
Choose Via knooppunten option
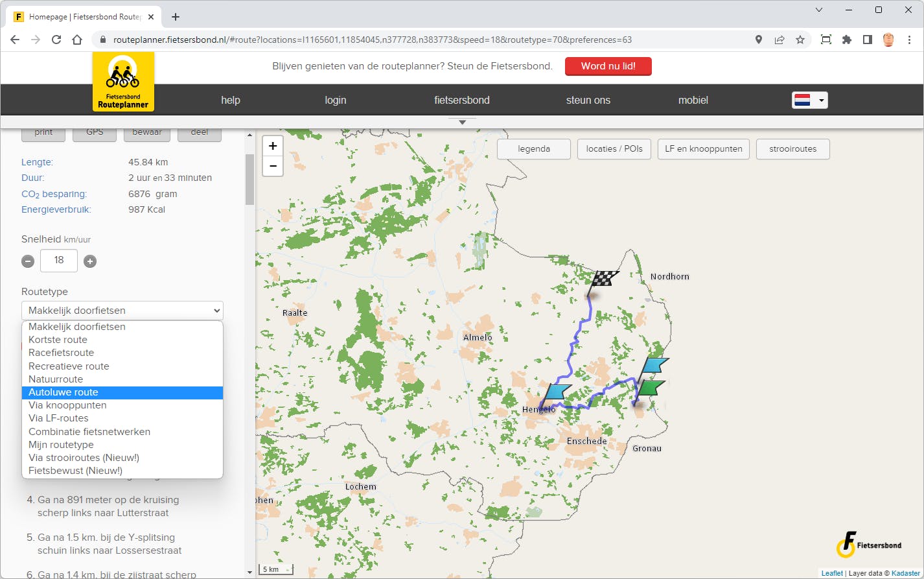point(122,405)
